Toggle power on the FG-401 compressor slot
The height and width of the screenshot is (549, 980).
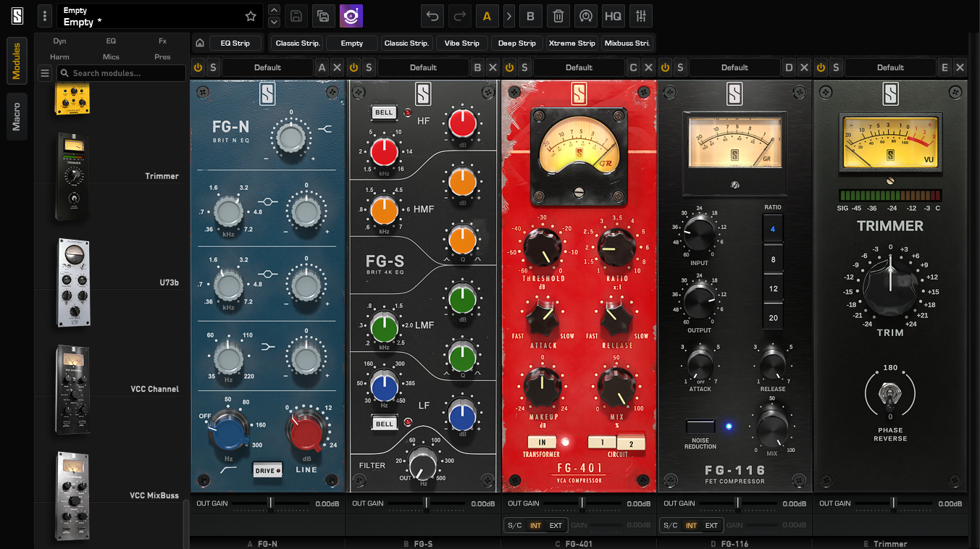pos(510,67)
